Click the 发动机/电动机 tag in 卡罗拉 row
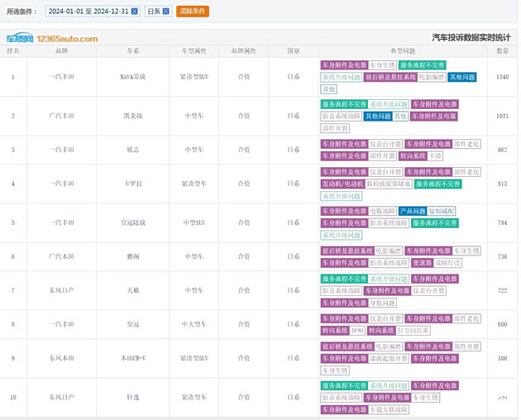Screen dimensions: 521x420 click(342, 184)
